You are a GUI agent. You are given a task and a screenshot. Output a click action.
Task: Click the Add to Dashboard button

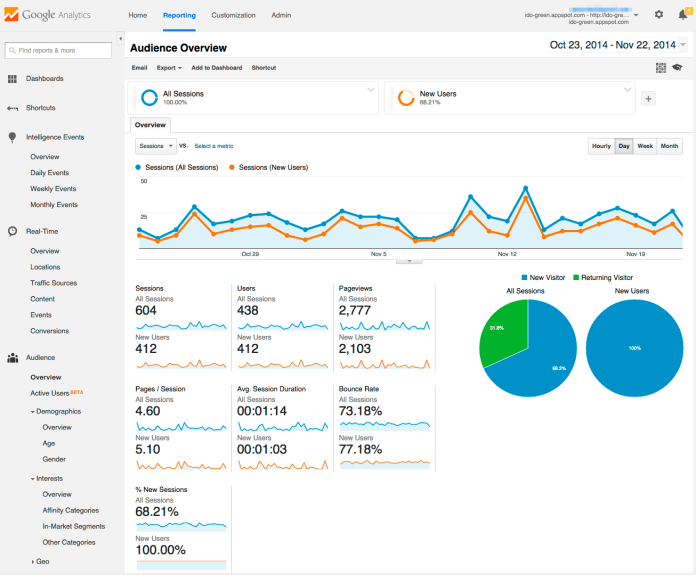(x=216, y=68)
